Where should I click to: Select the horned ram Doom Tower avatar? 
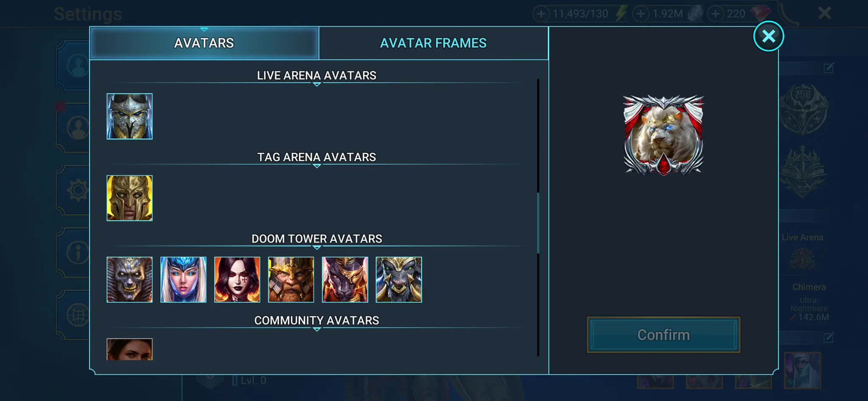coord(398,279)
